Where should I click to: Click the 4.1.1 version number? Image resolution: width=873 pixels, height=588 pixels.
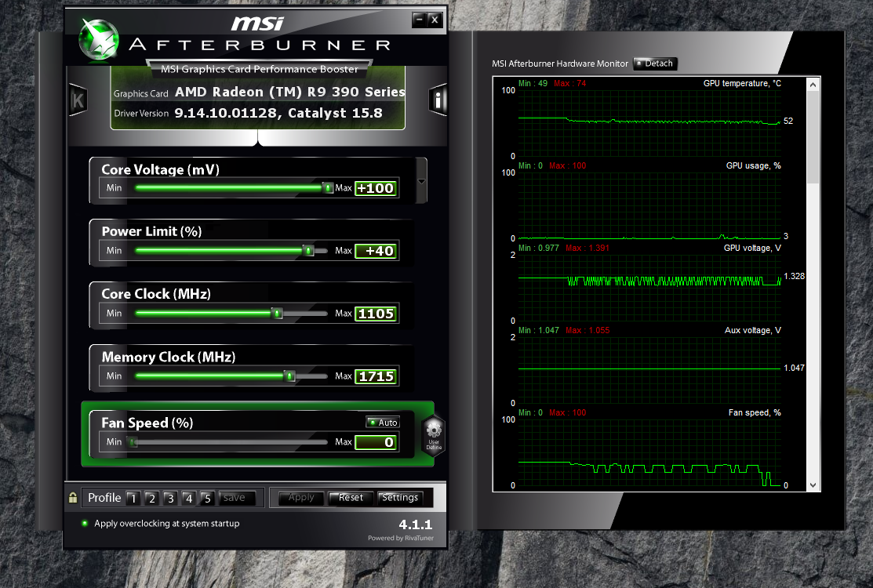click(416, 524)
